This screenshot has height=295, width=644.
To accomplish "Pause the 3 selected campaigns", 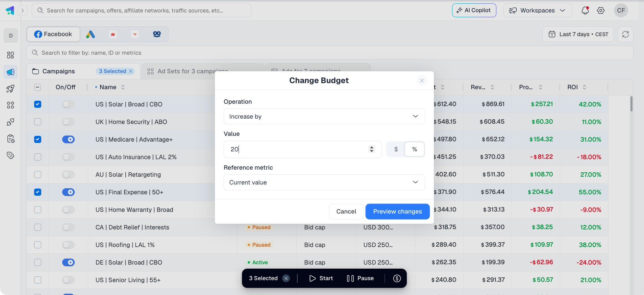I will point(360,278).
